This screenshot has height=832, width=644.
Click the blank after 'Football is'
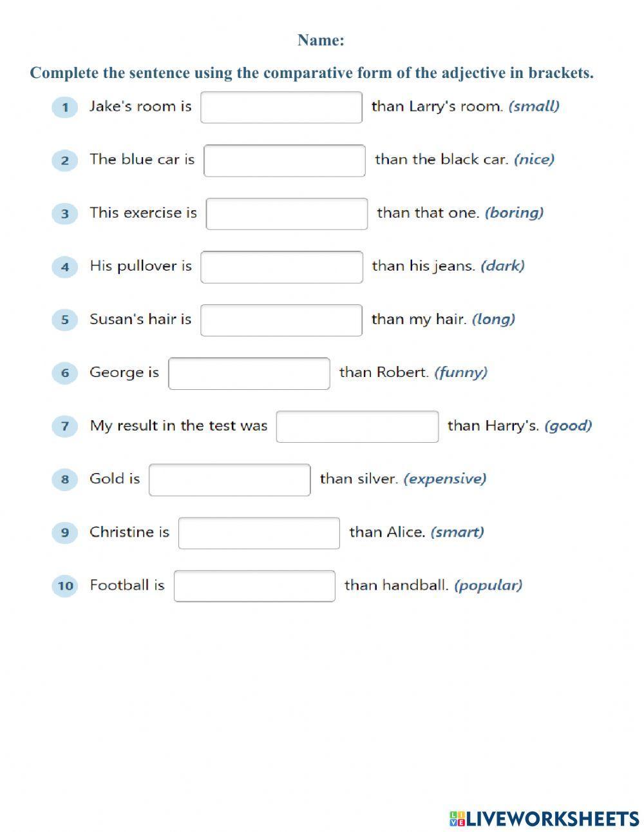pos(254,586)
